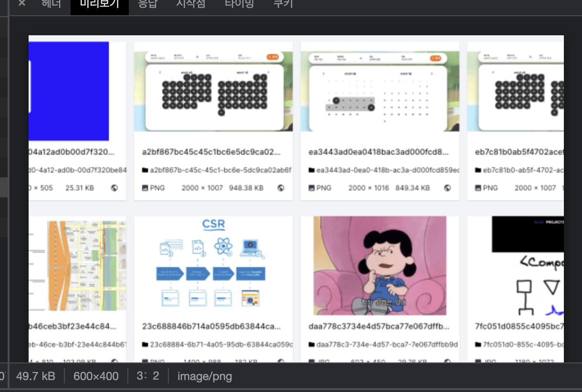
Task: Switch to the 헤더 tab
Action: pos(52,4)
